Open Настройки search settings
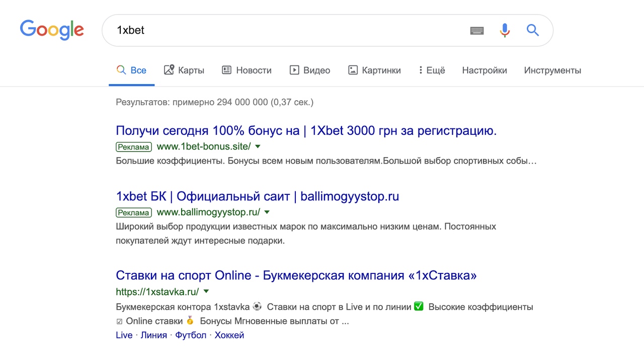 pos(485,70)
